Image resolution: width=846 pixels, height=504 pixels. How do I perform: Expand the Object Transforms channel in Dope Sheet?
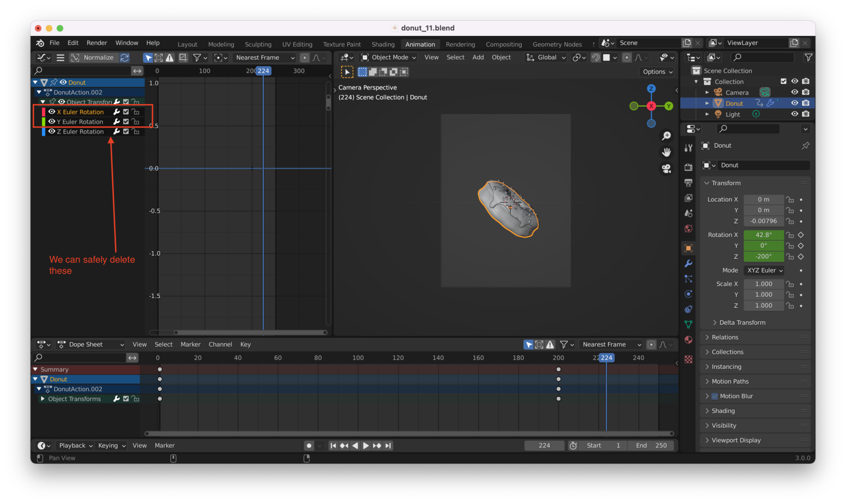point(43,398)
